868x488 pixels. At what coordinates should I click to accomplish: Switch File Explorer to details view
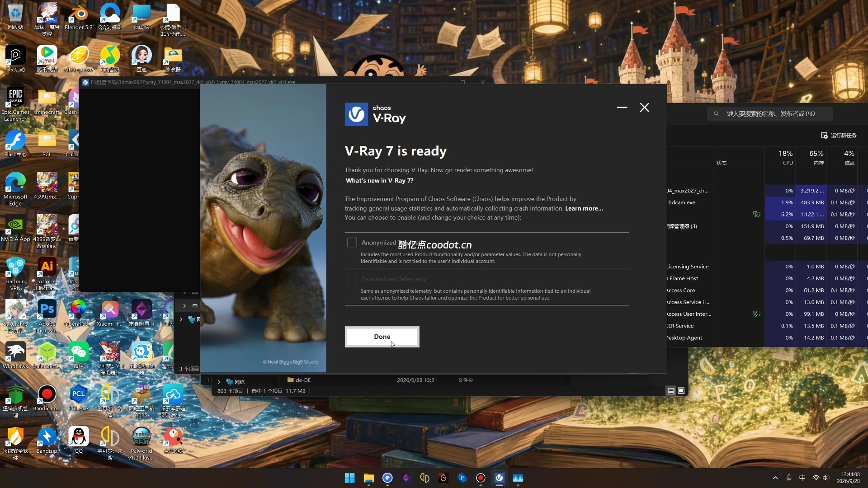[x=671, y=391]
